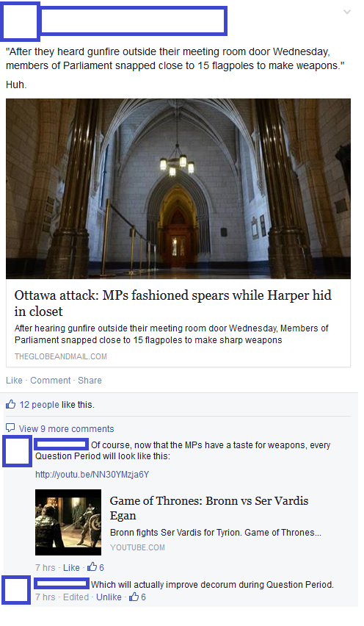View Edited history on last comment

point(76,597)
